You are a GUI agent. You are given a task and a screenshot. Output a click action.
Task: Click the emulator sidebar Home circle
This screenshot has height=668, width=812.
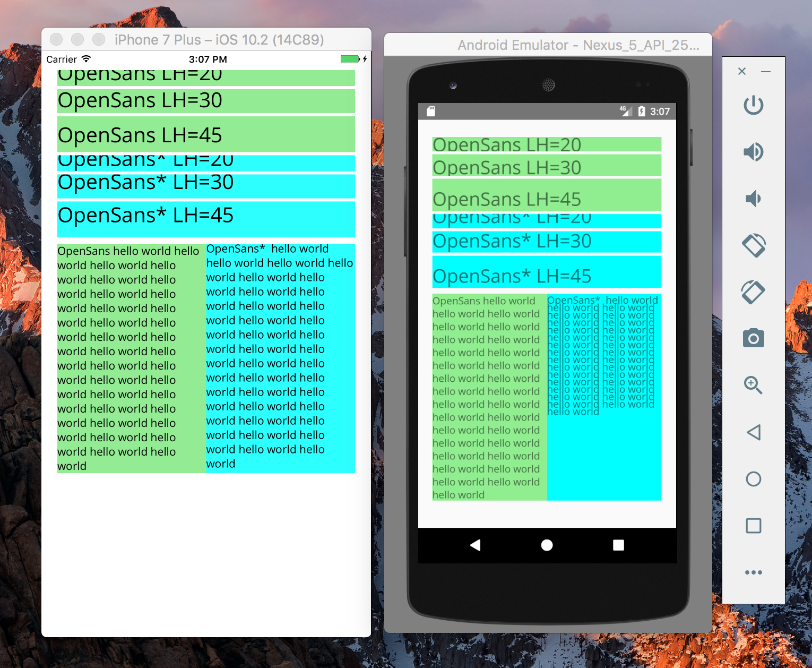[753, 479]
